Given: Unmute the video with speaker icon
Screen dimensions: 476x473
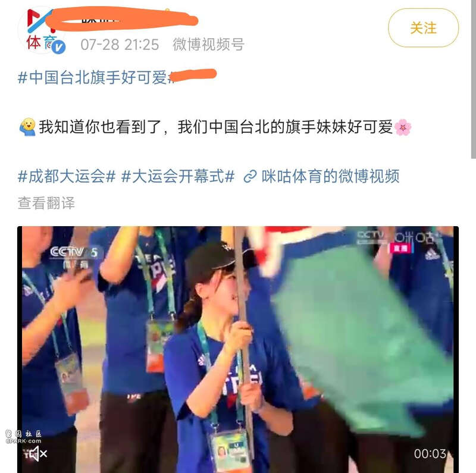Looking at the screenshot, I should (35, 454).
